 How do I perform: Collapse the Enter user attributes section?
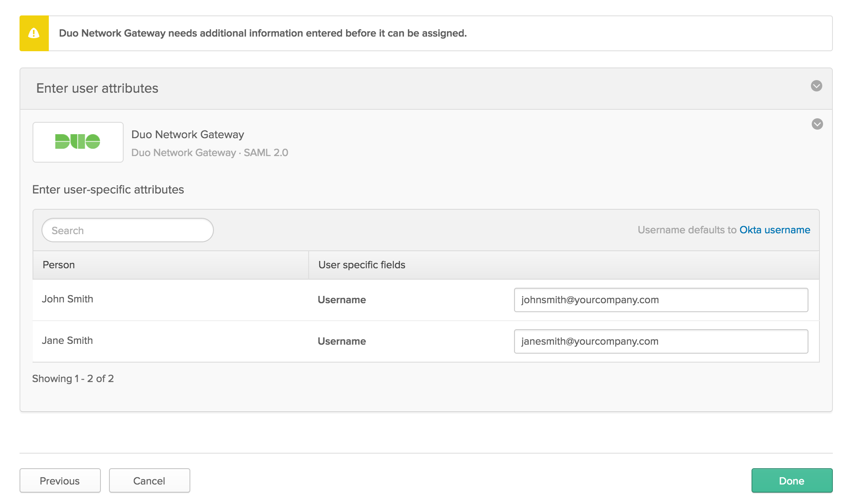816,86
